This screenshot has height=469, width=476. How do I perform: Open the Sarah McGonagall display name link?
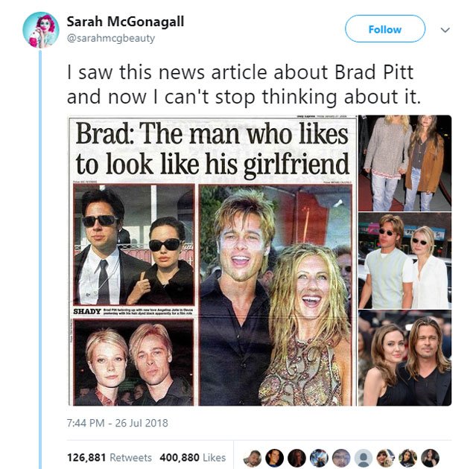click(125, 22)
